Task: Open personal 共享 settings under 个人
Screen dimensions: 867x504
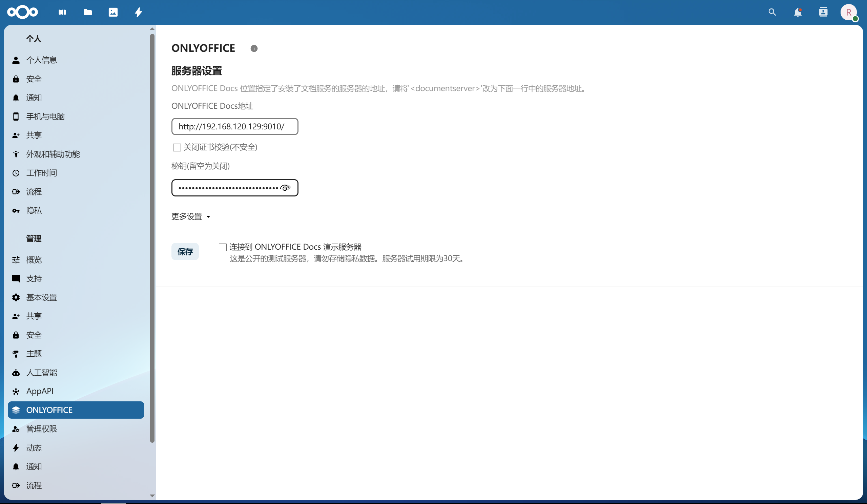Action: coord(76,135)
